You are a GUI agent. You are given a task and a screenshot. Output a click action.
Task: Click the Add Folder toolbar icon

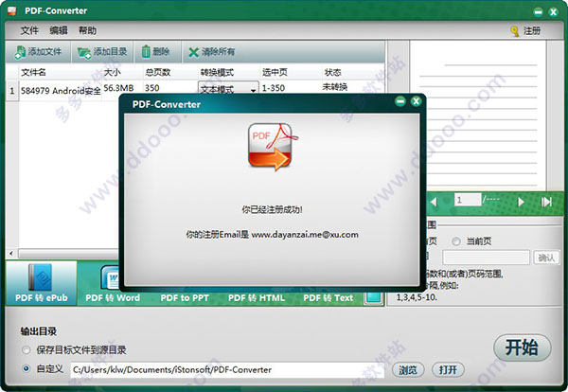tap(84, 52)
